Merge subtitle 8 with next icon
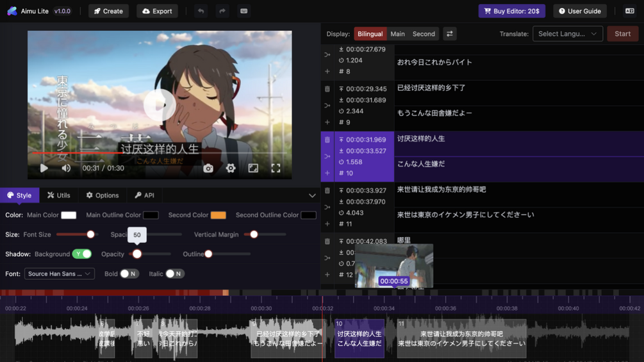The width and height of the screenshot is (644, 362). pyautogui.click(x=327, y=54)
